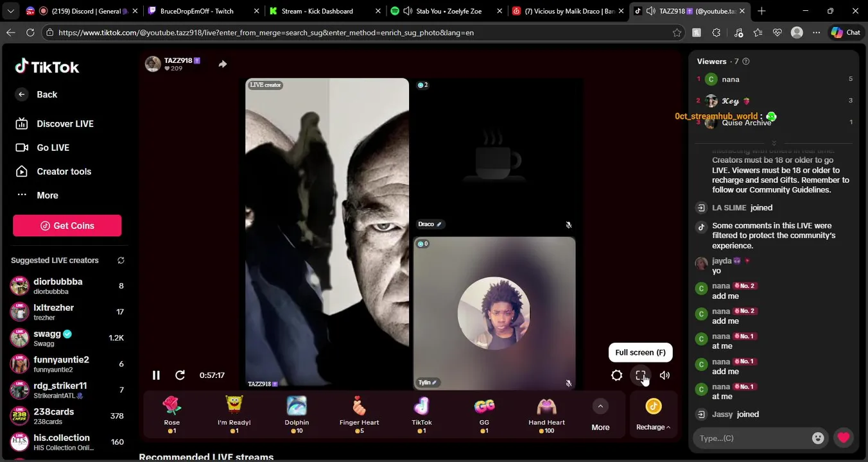Share the live stream via arrow icon
This screenshot has height=462, width=868.
pyautogui.click(x=222, y=64)
